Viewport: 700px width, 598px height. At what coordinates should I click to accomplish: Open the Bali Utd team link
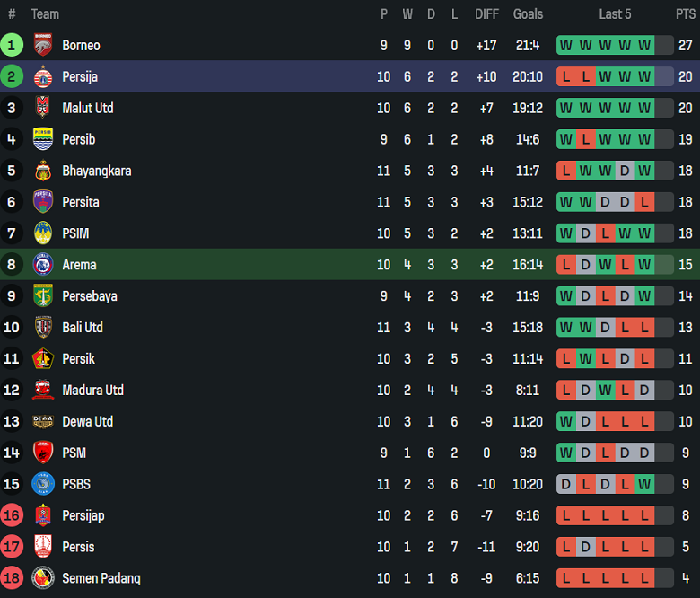coord(83,328)
